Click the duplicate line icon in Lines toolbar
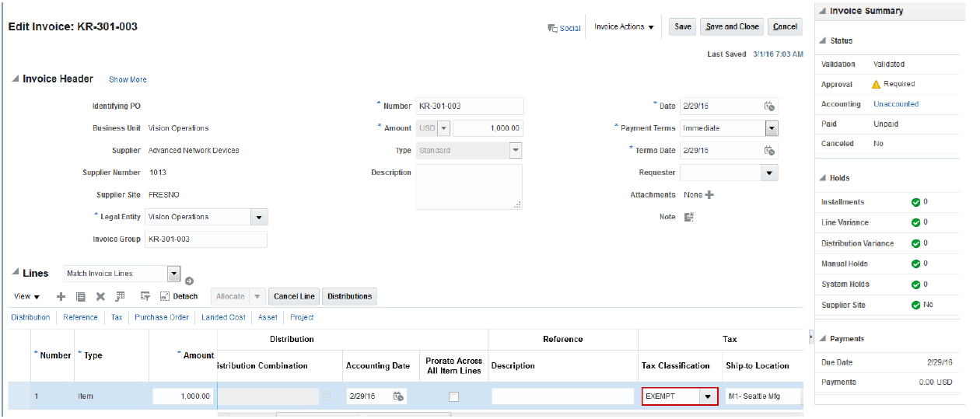 (x=81, y=296)
